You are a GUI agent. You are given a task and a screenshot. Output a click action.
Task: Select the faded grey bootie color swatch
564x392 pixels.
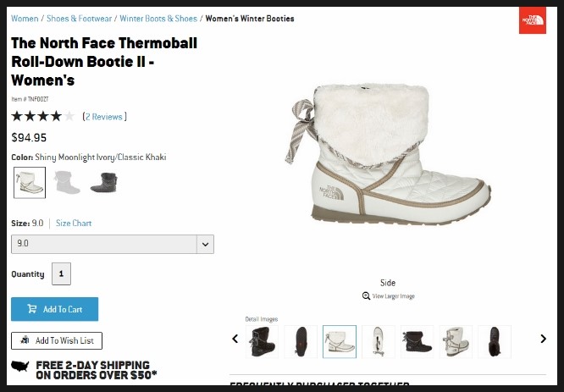tap(67, 182)
